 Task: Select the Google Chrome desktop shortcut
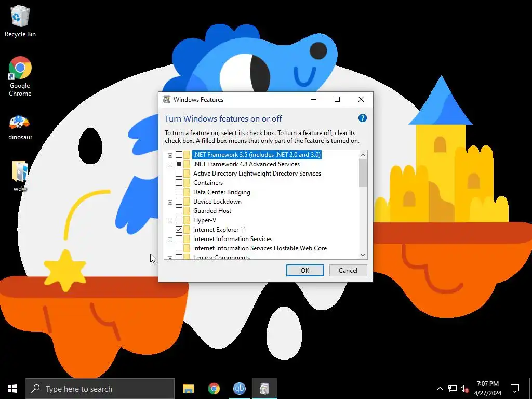click(x=20, y=76)
